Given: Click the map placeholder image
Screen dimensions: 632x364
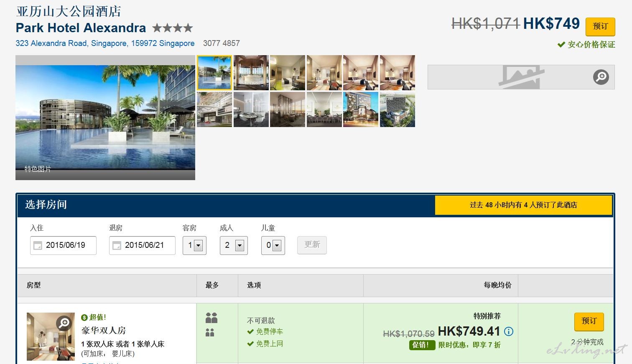Looking at the screenshot, I should 521,77.
